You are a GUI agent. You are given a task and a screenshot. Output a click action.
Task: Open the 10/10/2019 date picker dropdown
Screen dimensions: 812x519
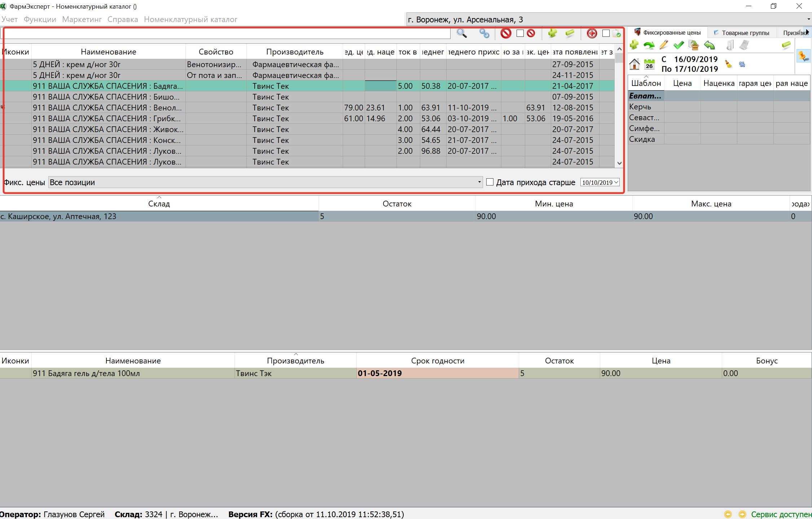pos(616,183)
